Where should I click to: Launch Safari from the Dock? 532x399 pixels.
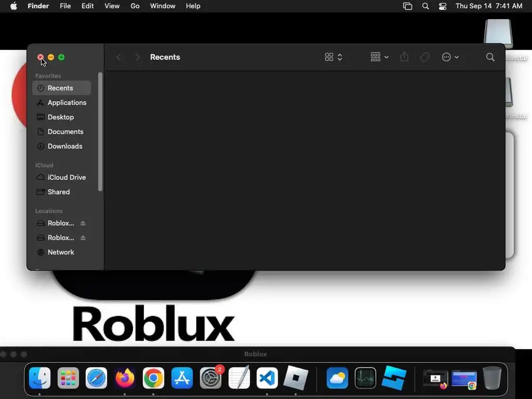tap(96, 378)
